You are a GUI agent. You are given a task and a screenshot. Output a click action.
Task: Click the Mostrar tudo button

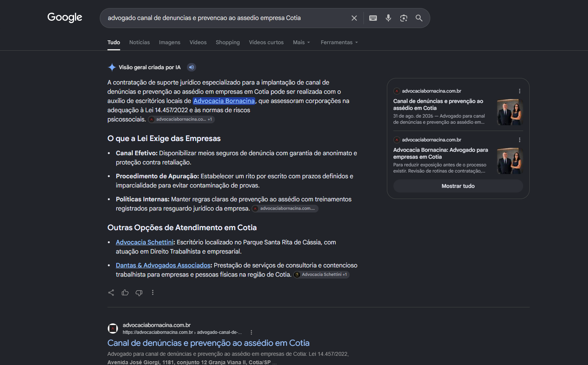(x=458, y=186)
